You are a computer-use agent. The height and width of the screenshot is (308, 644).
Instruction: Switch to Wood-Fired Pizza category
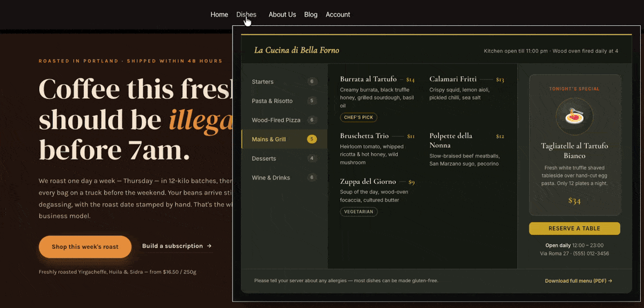[x=284, y=120]
